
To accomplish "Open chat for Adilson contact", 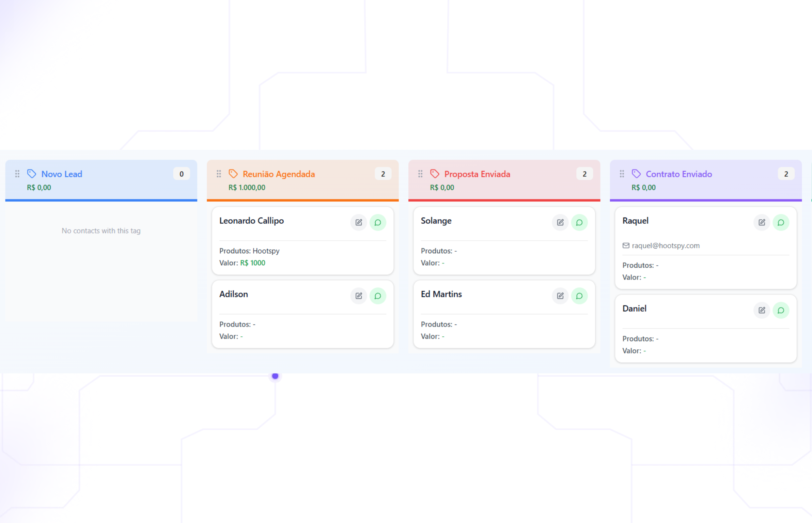I will (x=378, y=296).
